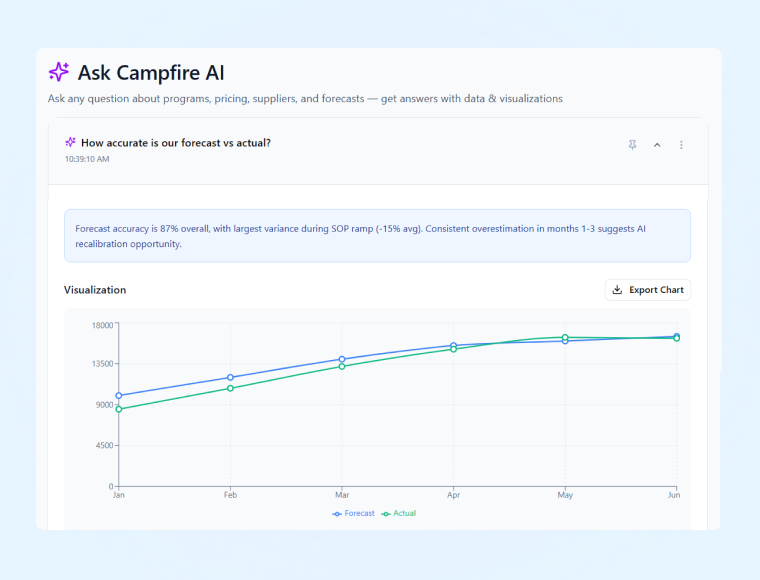Click the Actual data point for Apr
Image resolution: width=760 pixels, height=580 pixels.
(x=453, y=349)
